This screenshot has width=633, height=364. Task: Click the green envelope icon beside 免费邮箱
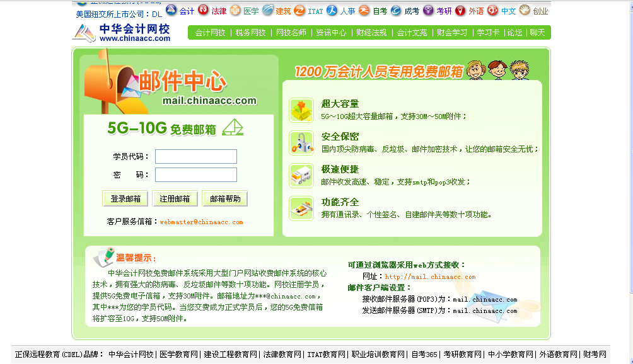pyautogui.click(x=233, y=127)
